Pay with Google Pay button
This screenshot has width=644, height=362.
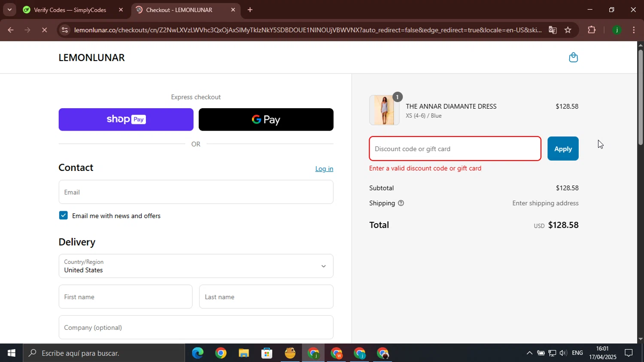pos(266,119)
